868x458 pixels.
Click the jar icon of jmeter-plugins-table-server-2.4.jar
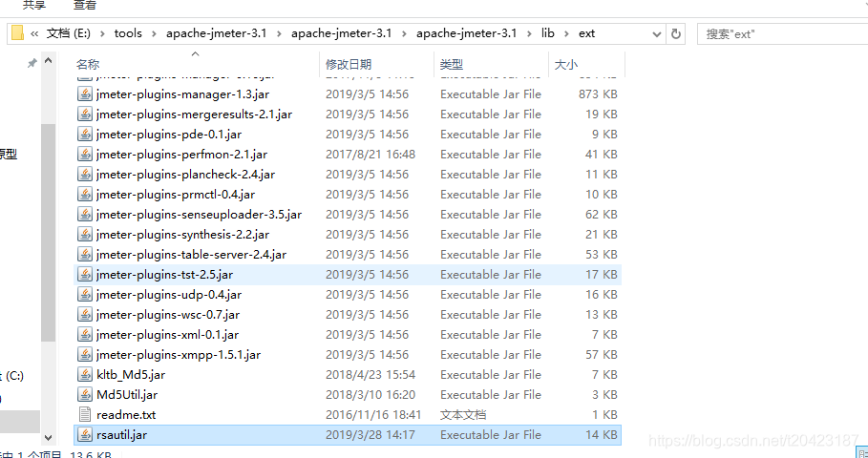85,255
